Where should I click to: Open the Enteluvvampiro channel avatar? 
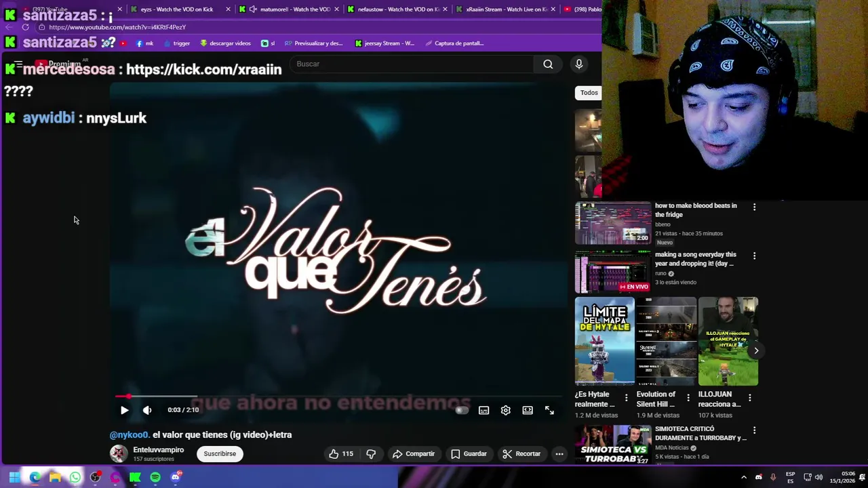tap(119, 453)
